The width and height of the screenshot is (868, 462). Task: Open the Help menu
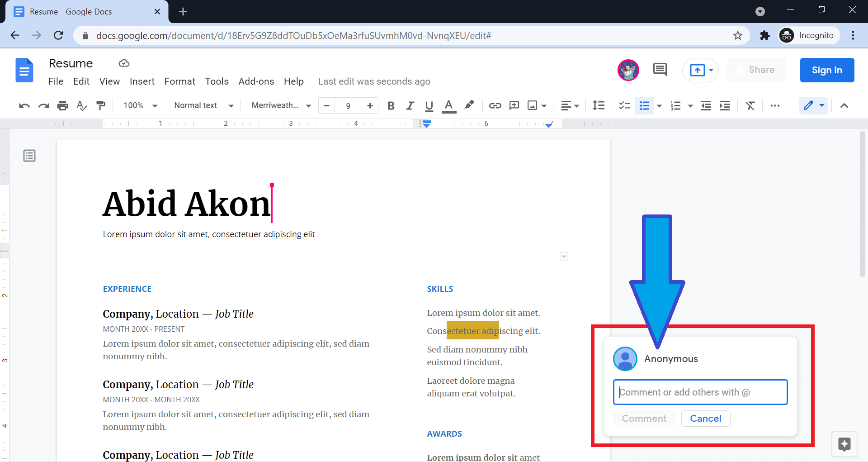pos(294,81)
